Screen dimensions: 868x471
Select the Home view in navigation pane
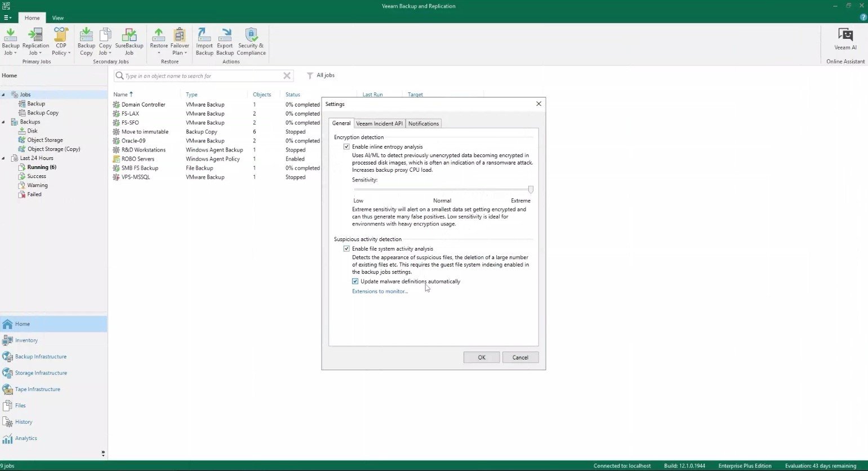[x=54, y=324]
